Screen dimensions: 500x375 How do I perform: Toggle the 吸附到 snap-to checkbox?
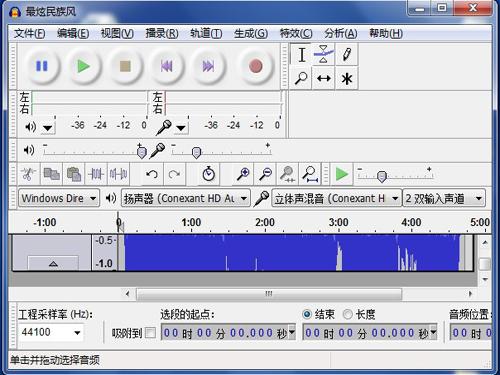tap(151, 332)
